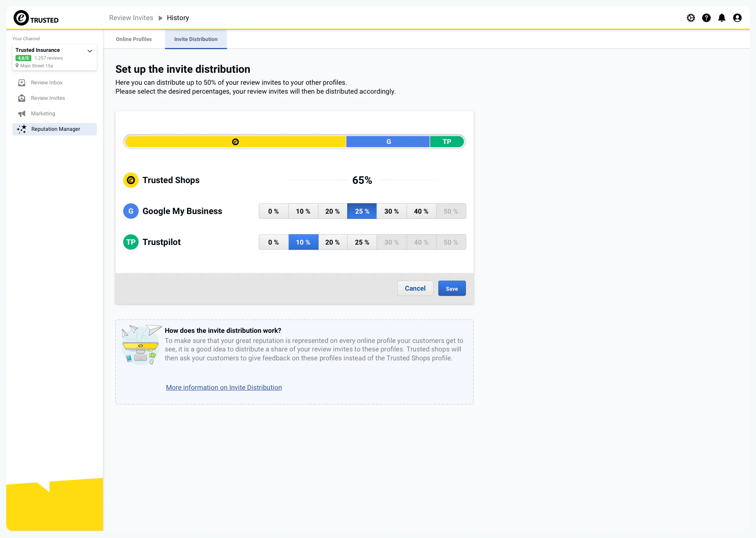
Task: Open the settings gear icon
Action: click(x=691, y=17)
